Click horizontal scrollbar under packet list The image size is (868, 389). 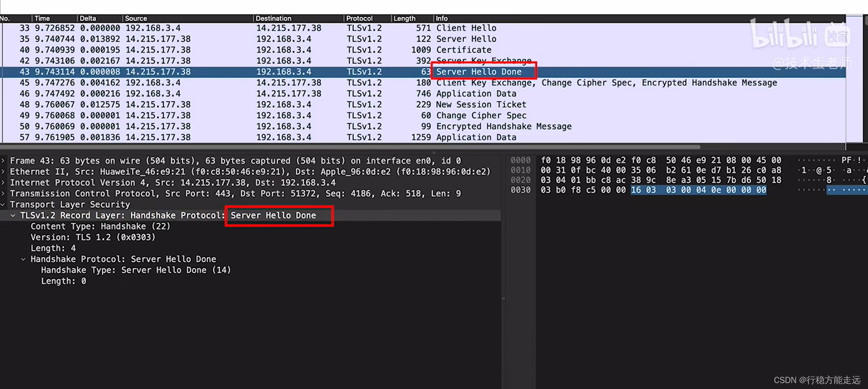tap(350, 147)
